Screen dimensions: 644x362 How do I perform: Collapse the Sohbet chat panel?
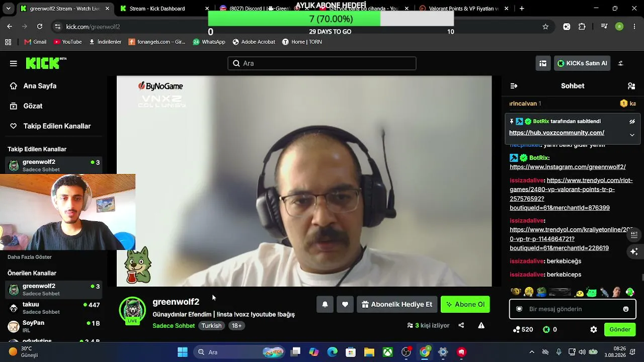pyautogui.click(x=514, y=86)
